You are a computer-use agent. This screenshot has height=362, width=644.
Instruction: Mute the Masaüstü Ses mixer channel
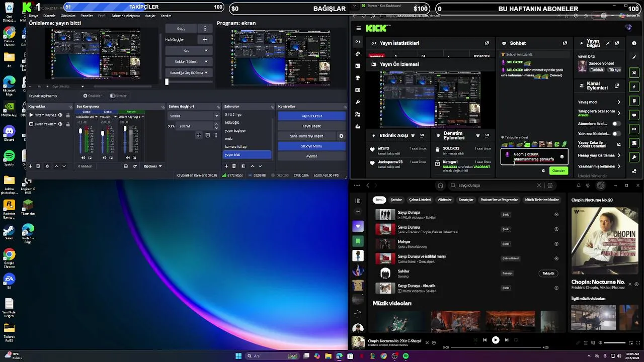coord(83,157)
